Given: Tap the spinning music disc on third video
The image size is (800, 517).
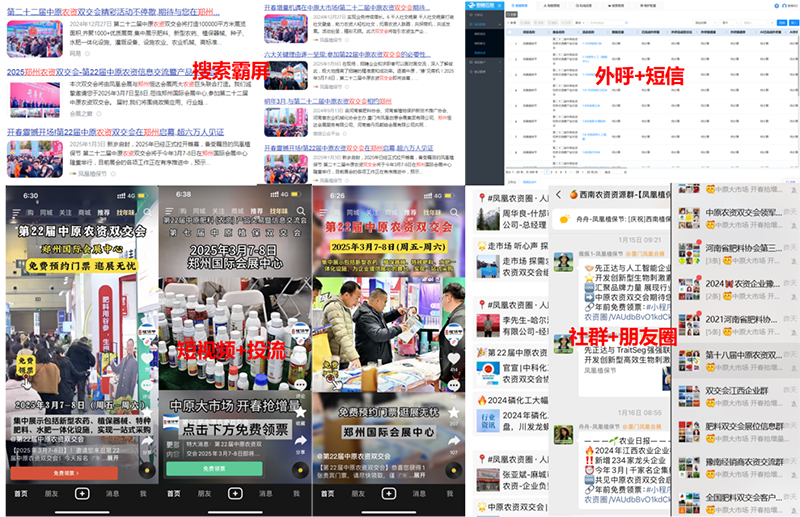Looking at the screenshot, I should pyautogui.click(x=455, y=469).
